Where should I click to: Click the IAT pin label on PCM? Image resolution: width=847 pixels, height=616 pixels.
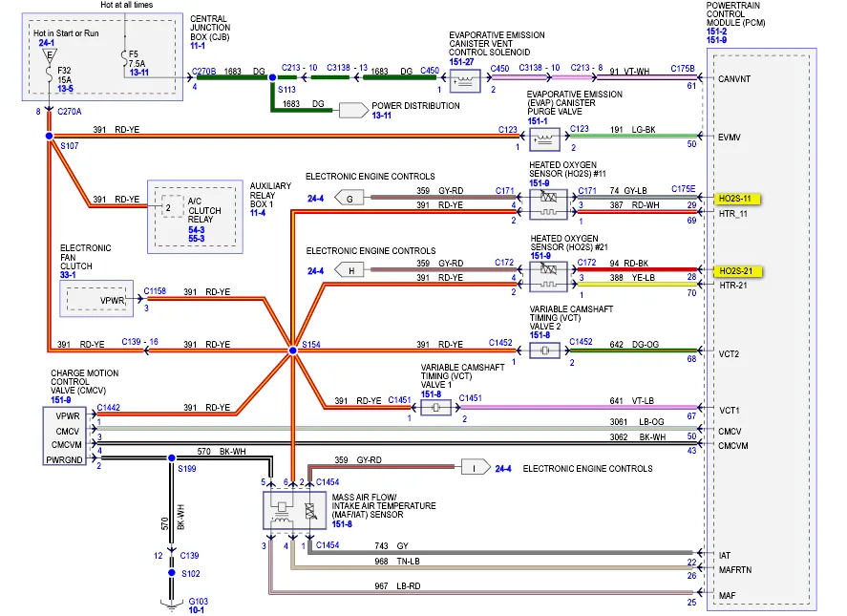click(725, 555)
